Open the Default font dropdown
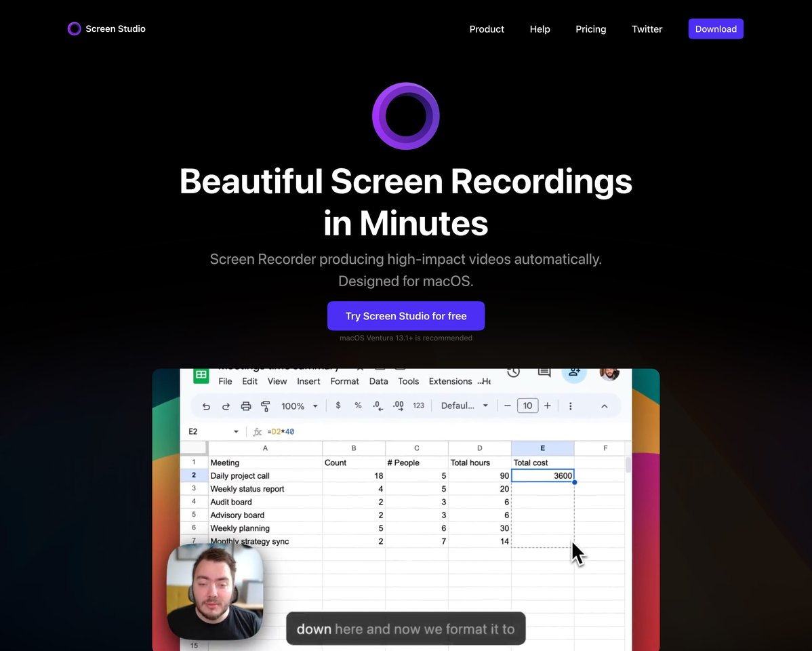The height and width of the screenshot is (651, 812). tap(464, 405)
